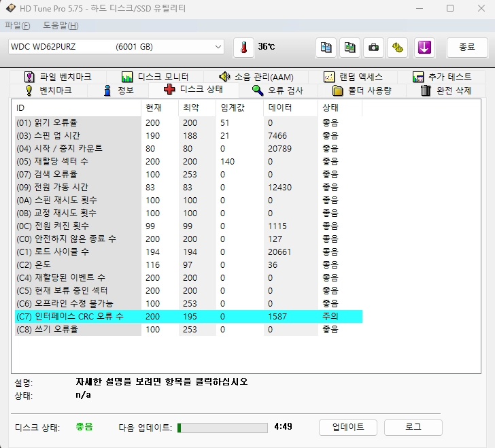Screen dimensions: 495x448
Task: Switch to the 폴더 사용량 tab
Action: [x=362, y=90]
